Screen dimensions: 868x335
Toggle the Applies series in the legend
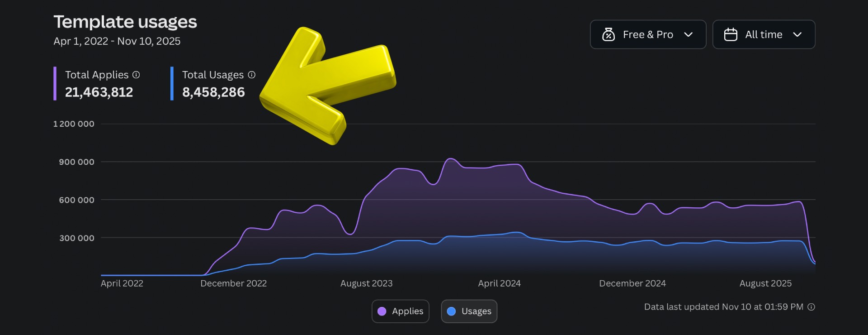click(x=400, y=311)
